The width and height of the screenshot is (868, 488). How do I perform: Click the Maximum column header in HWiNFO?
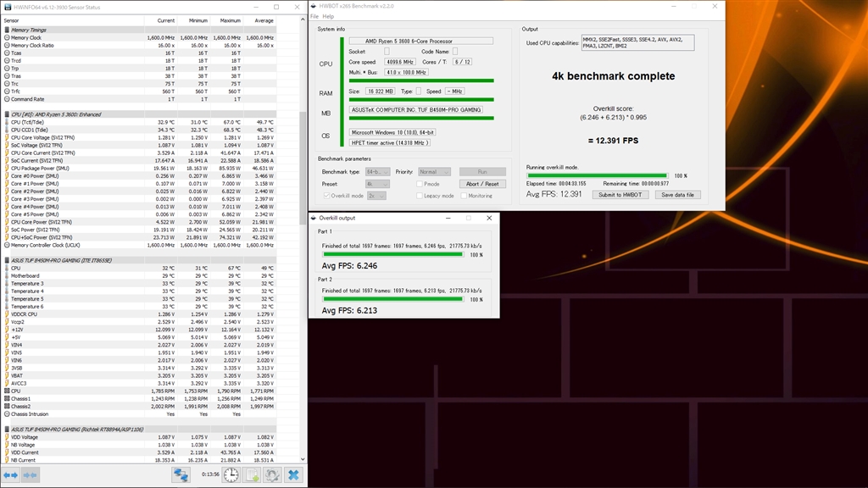pos(230,20)
